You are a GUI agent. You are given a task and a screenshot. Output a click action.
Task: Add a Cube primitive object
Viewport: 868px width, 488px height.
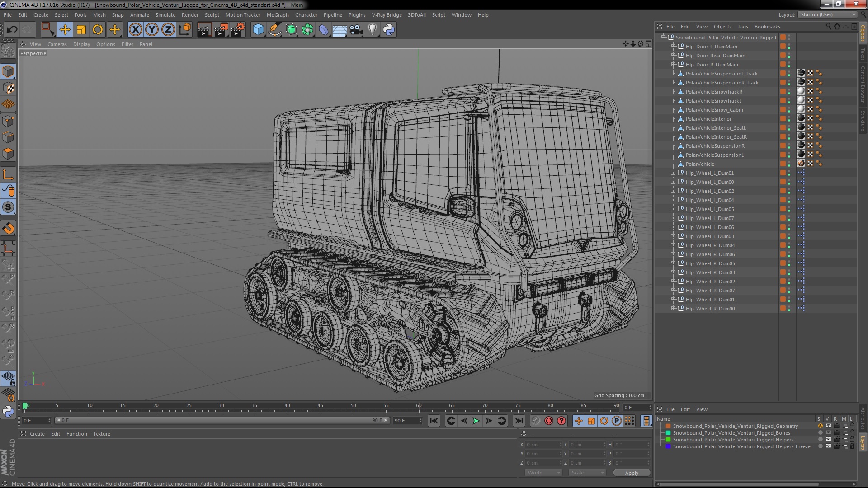tap(258, 30)
